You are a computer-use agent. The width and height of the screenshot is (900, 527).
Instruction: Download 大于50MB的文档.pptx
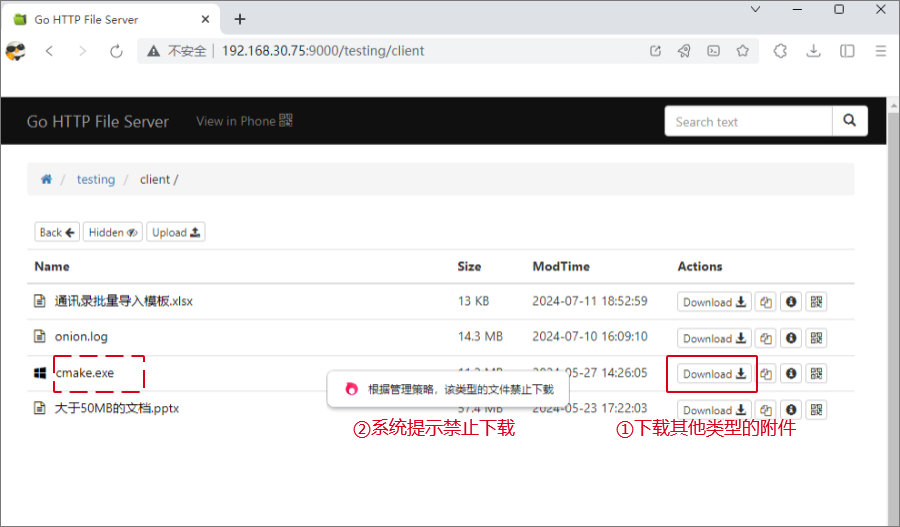[x=714, y=410]
